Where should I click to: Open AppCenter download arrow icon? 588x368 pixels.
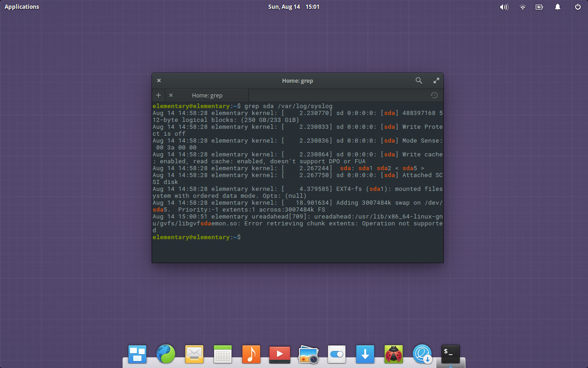pos(365,354)
